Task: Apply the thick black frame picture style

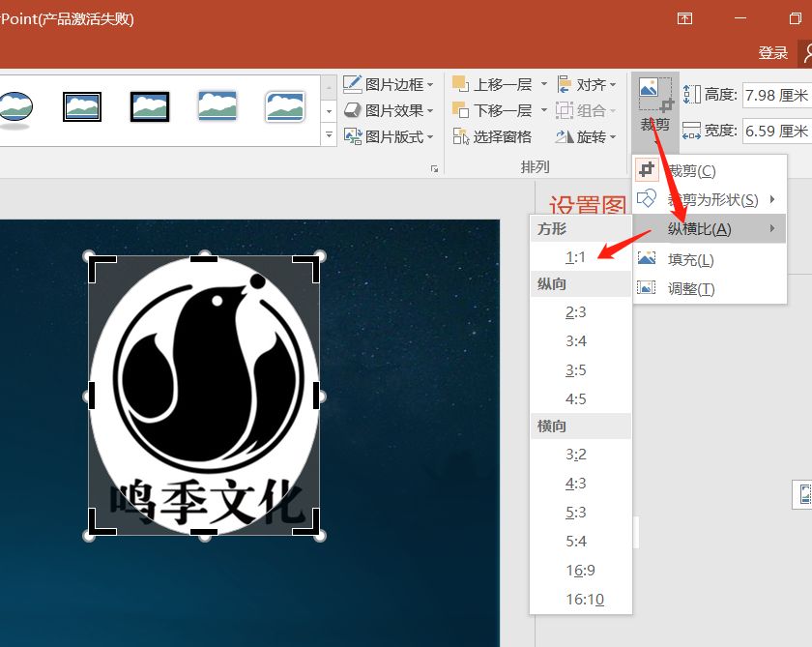Action: pos(150,106)
